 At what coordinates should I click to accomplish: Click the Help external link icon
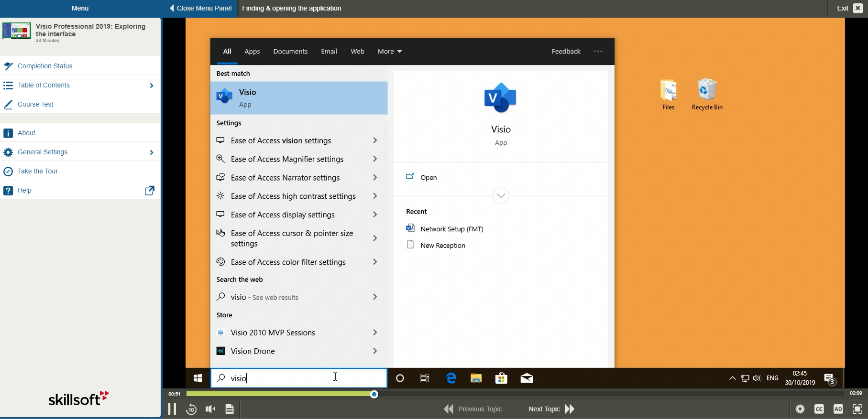150,191
